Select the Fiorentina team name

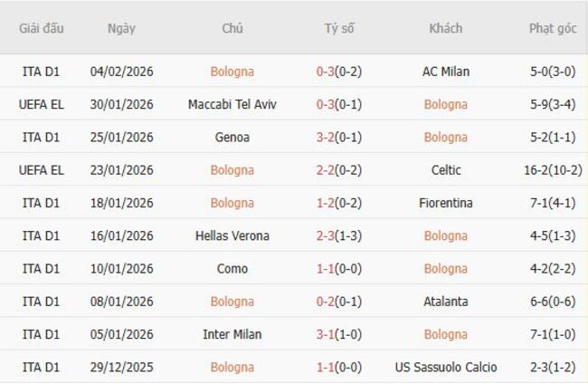click(x=445, y=203)
